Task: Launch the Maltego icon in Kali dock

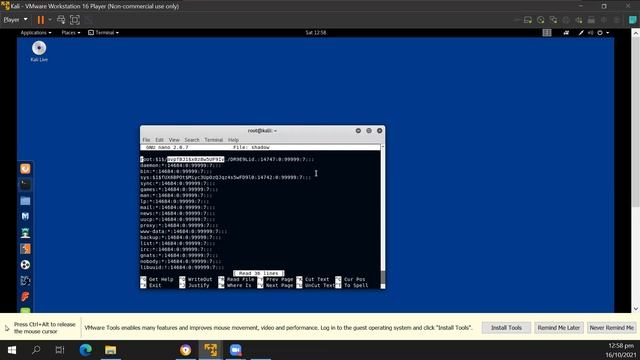Action: tap(25, 280)
